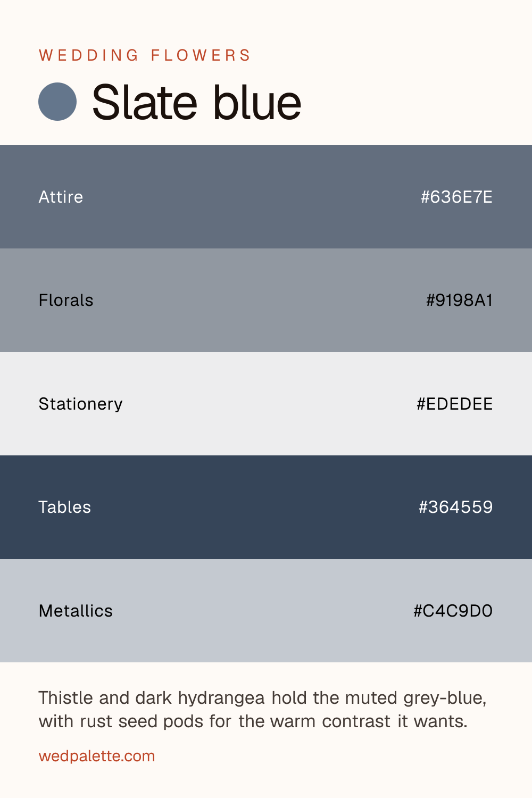The image size is (532, 798).
Task: Click the Attire label
Action: (x=61, y=197)
